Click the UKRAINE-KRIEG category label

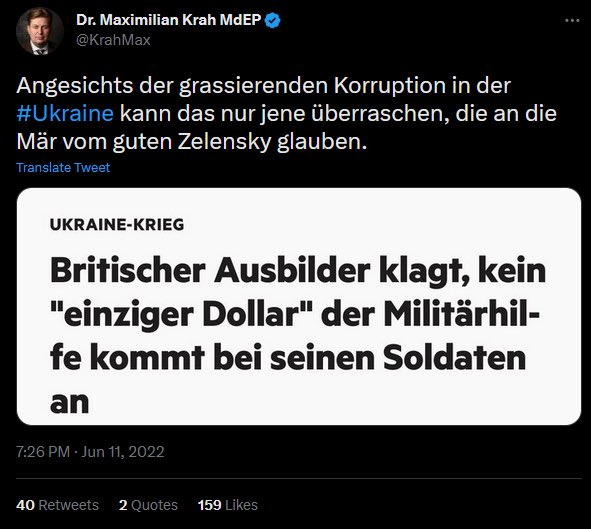(x=117, y=225)
